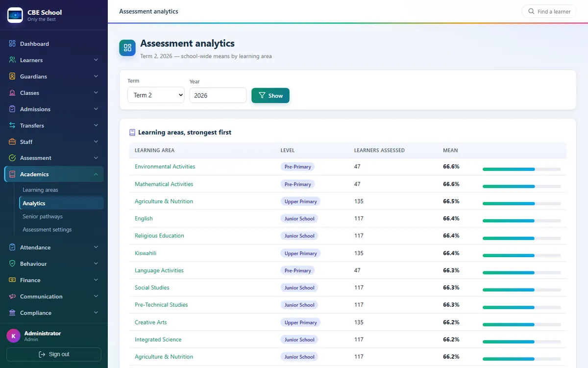Screen dimensions: 588x368
Task: Click the Staff briefcase icon
Action: (12, 142)
